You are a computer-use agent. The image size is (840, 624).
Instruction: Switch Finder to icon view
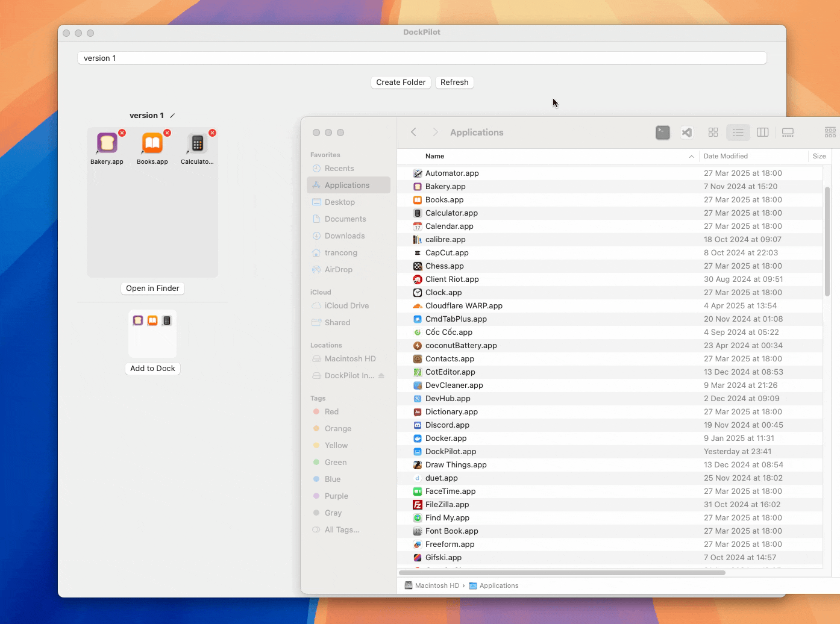pyautogui.click(x=713, y=133)
